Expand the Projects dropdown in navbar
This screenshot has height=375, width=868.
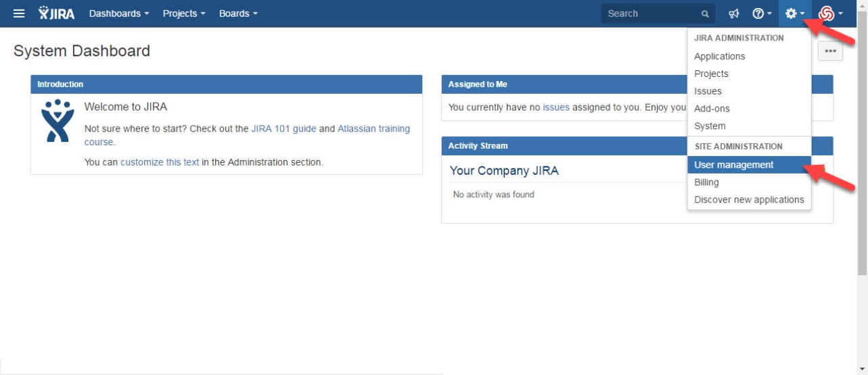[183, 14]
